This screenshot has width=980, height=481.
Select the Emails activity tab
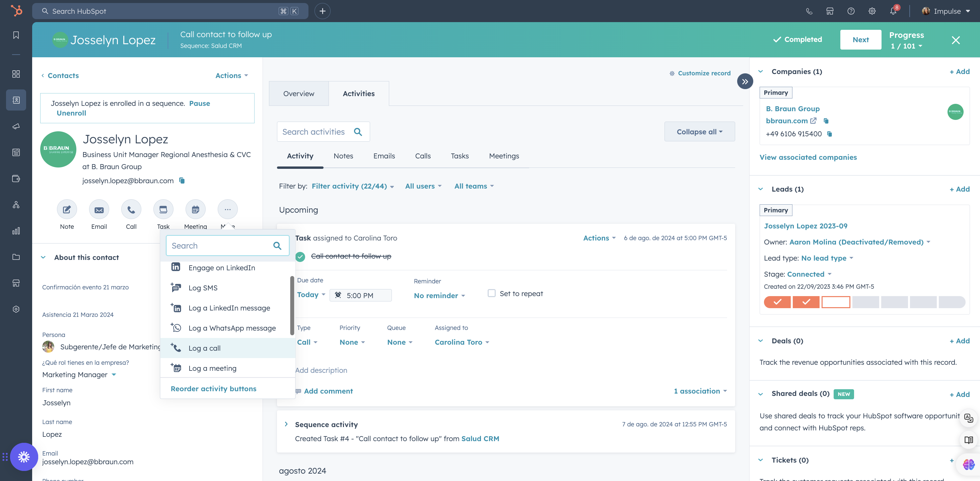coord(384,156)
